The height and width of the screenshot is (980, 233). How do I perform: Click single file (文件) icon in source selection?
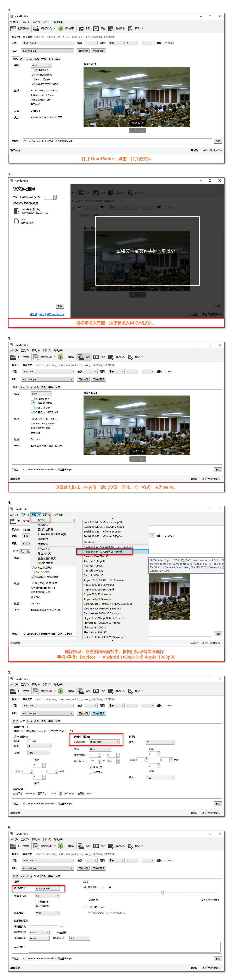[16, 221]
